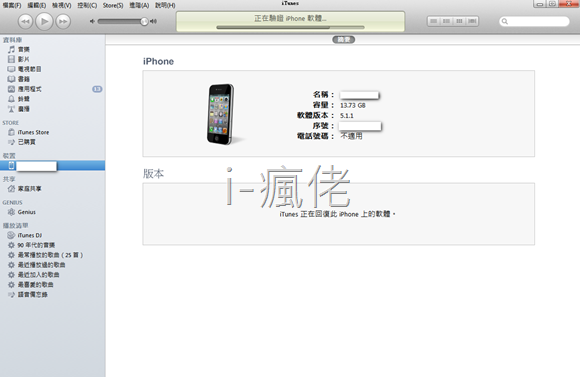Open the 最常播放的歌曲 (25 首) playlist

(50, 255)
